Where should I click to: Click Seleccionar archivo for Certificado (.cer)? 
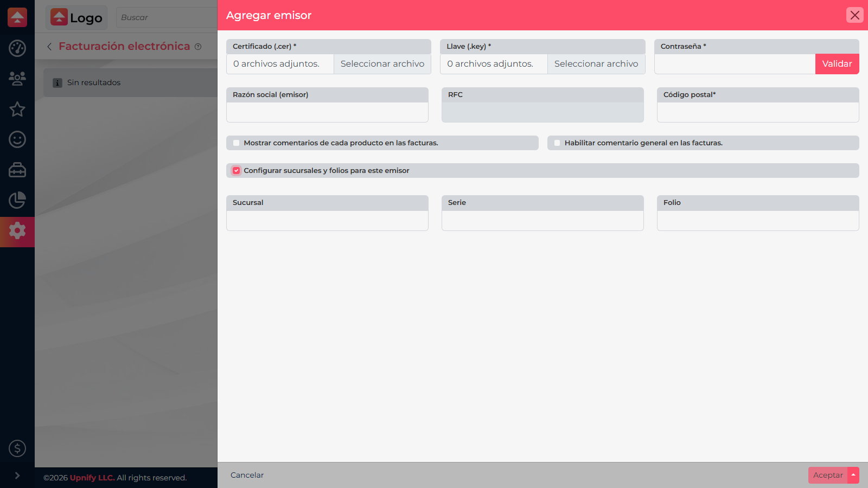(382, 64)
